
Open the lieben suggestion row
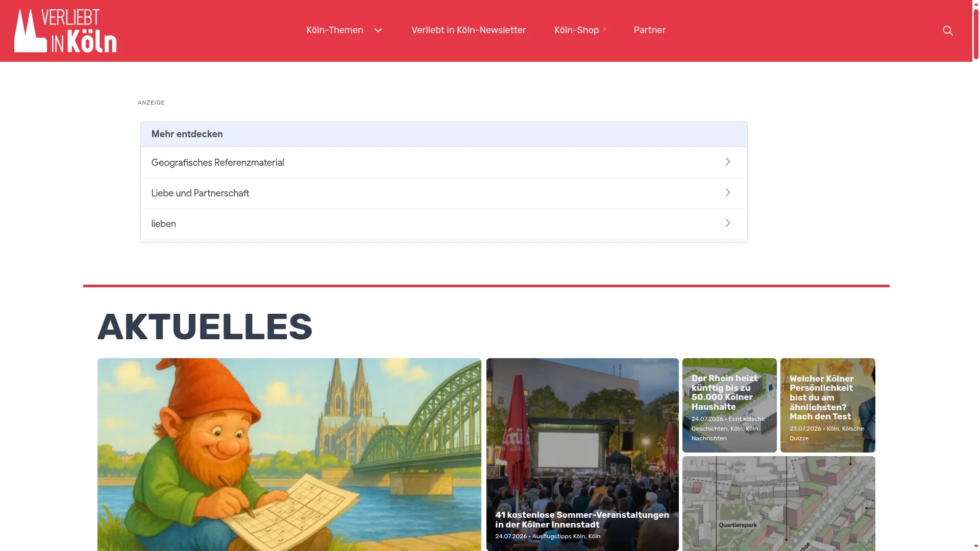coord(444,223)
